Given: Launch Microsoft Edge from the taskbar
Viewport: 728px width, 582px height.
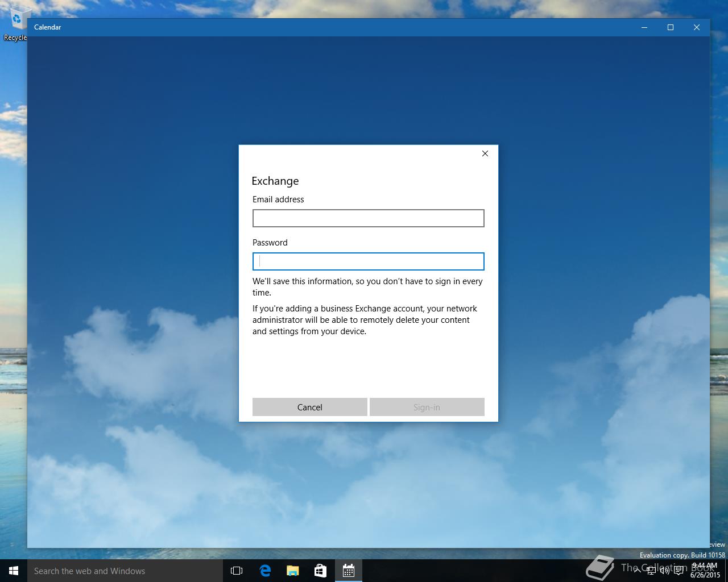Looking at the screenshot, I should [265, 571].
